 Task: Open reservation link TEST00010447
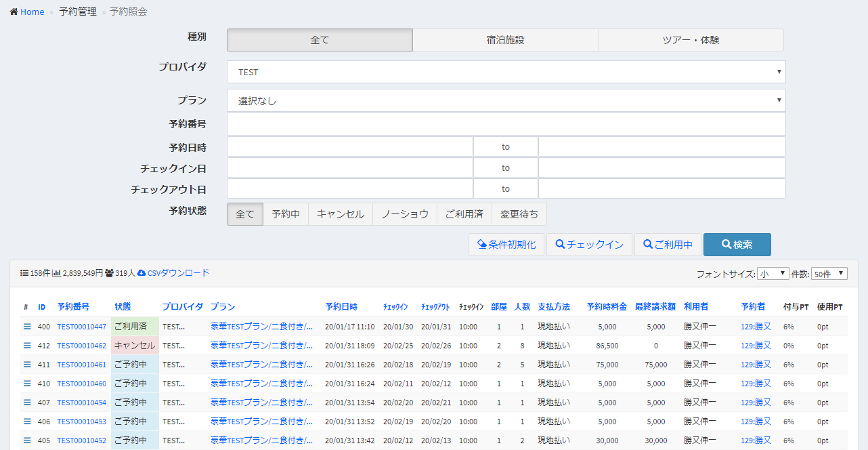tap(82, 327)
